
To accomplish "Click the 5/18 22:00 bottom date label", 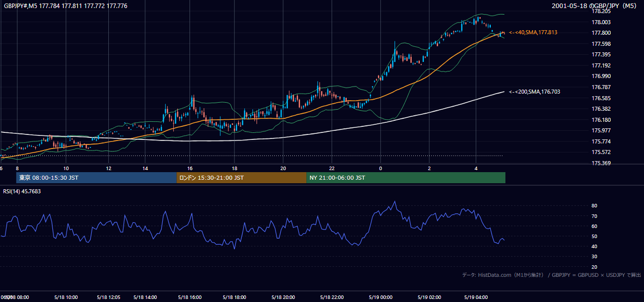I will click(x=332, y=297).
